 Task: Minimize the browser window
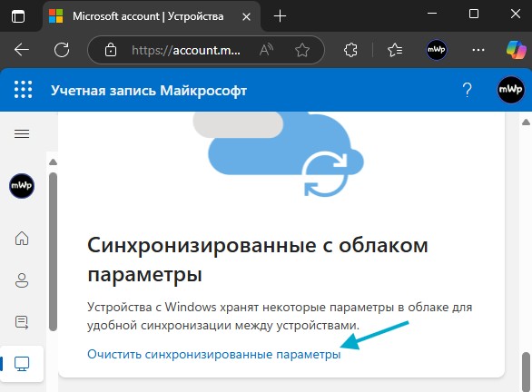pos(432,14)
